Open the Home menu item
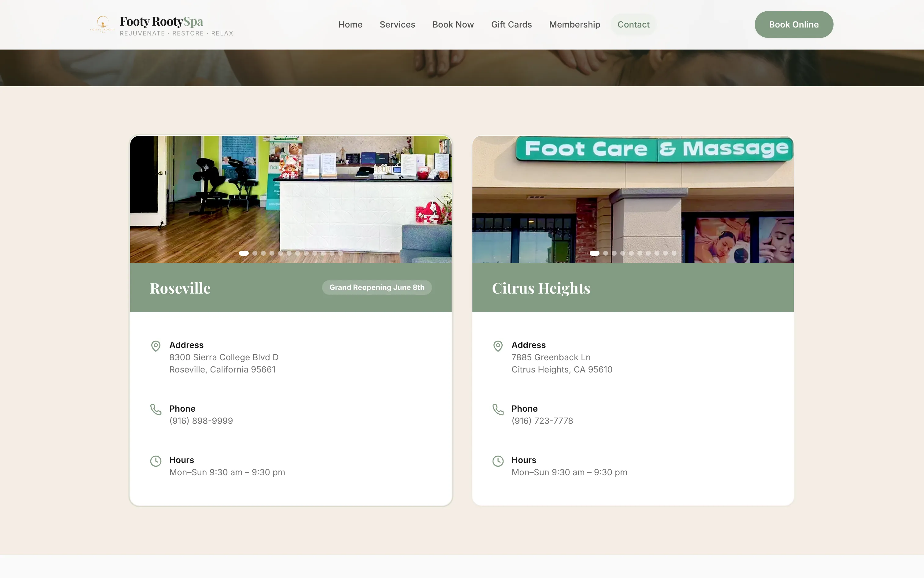This screenshot has width=924, height=578. tap(350, 24)
